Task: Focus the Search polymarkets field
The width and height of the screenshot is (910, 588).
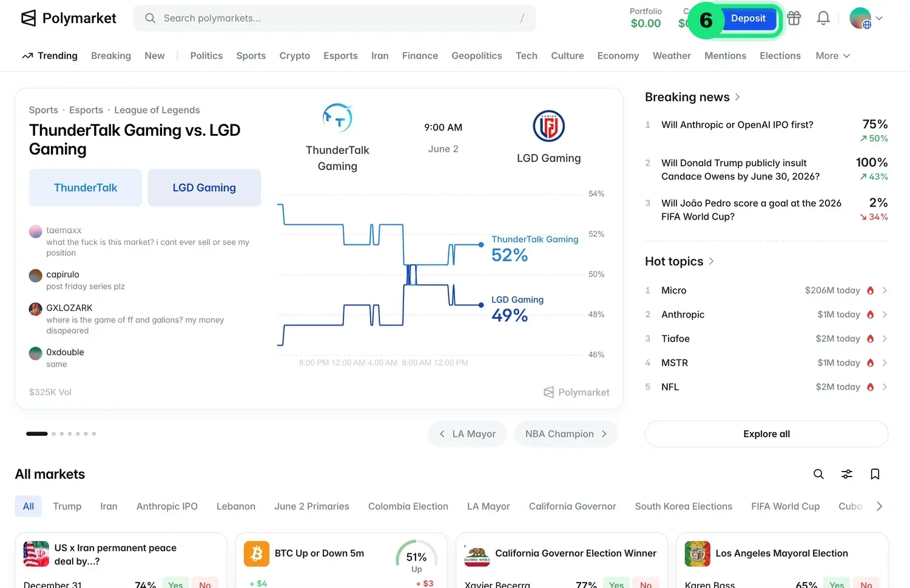Action: (x=335, y=18)
